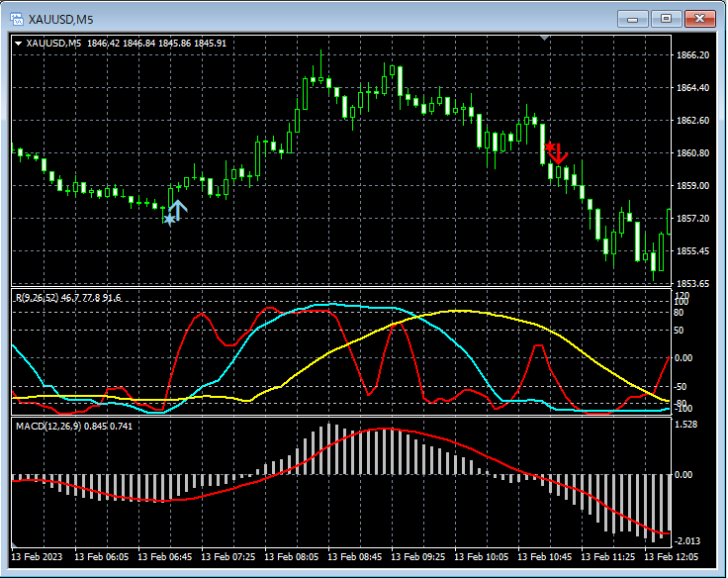728x578 pixels.
Task: Click the gray chart shift triangle marker
Action: pyautogui.click(x=544, y=38)
